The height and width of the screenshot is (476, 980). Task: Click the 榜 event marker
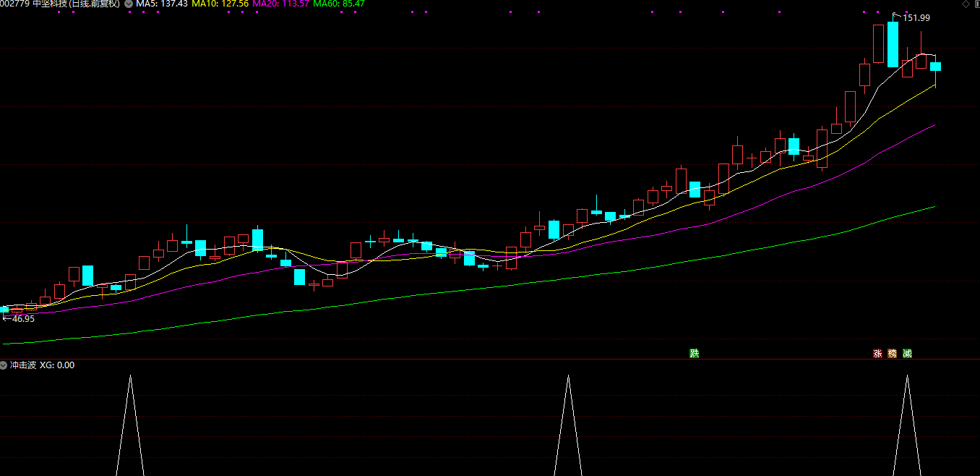tap(893, 354)
